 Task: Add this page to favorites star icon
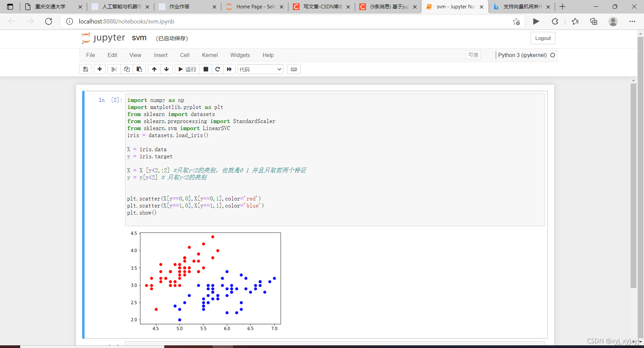click(x=516, y=21)
